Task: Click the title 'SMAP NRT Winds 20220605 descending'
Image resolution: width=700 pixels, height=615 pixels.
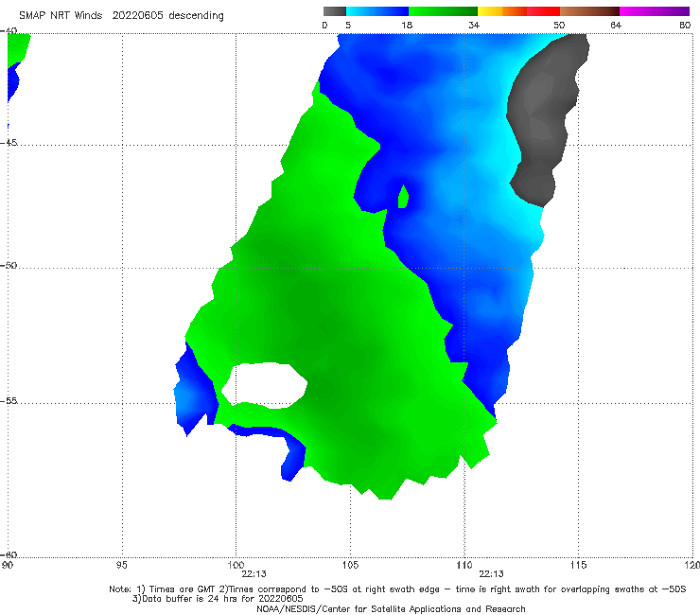Action: coord(121,15)
